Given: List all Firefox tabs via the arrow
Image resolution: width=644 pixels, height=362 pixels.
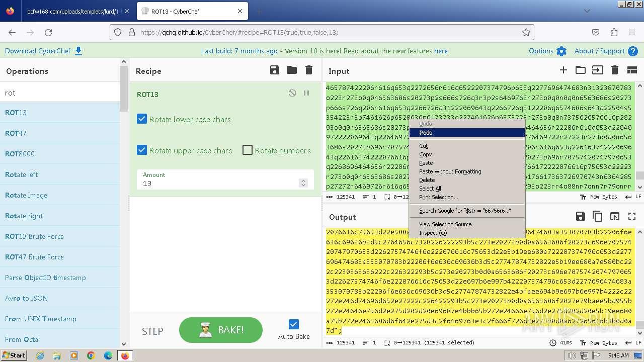Looking at the screenshot, I should tap(587, 11).
